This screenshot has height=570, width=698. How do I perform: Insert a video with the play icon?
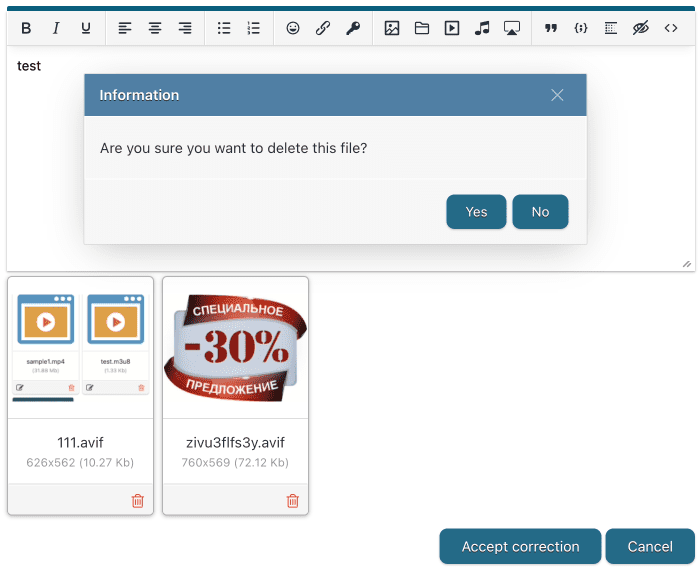(x=452, y=28)
